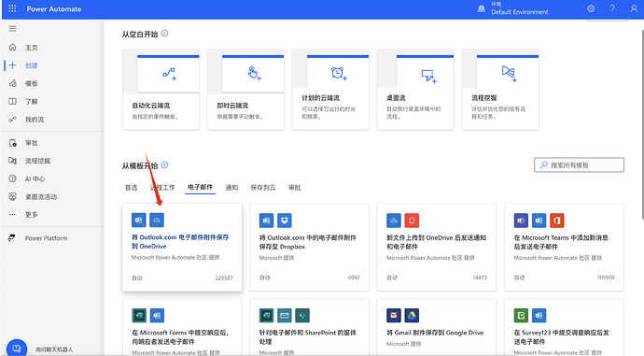Click the AI 中心 sidebar icon
Viewport: 644px width, 356px height.
tap(13, 178)
